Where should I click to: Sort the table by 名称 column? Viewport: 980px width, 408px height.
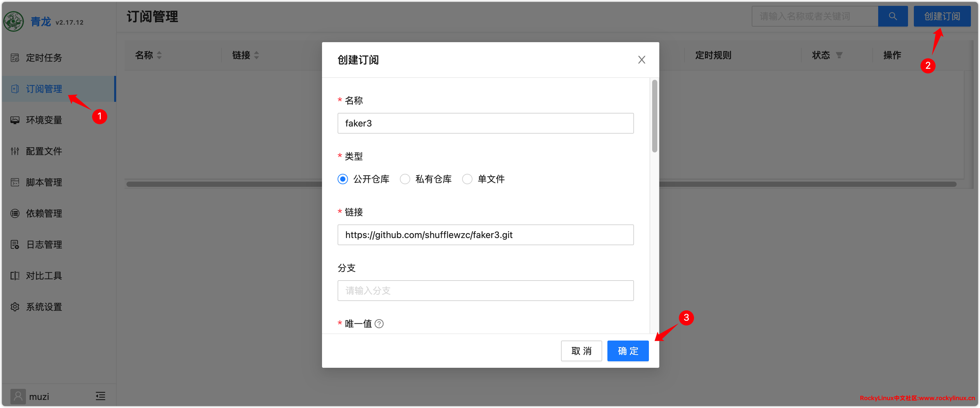click(x=159, y=55)
